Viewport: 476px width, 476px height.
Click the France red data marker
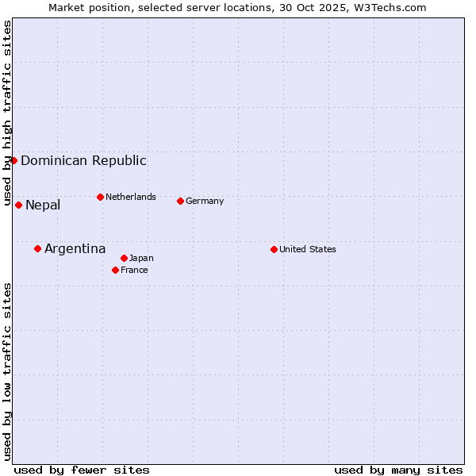coord(115,270)
